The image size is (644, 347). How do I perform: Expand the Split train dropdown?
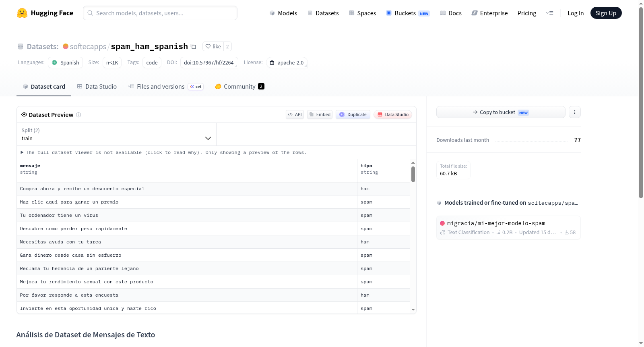coord(116,134)
